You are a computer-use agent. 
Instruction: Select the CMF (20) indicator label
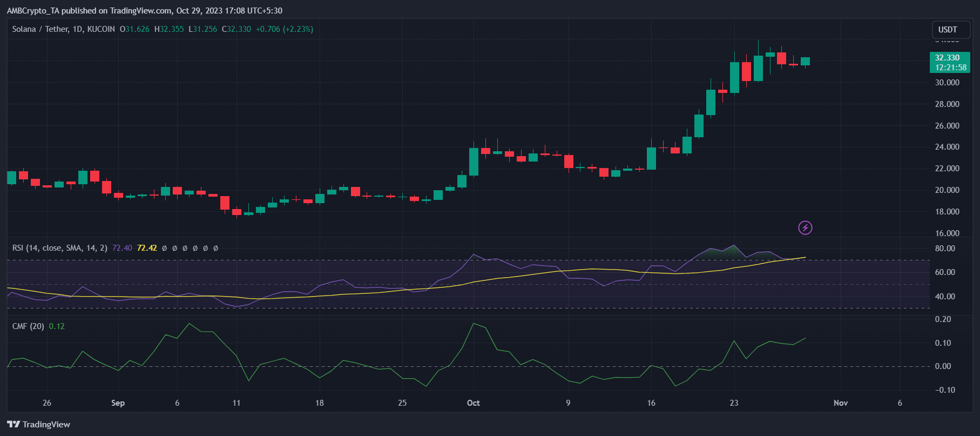(x=28, y=326)
